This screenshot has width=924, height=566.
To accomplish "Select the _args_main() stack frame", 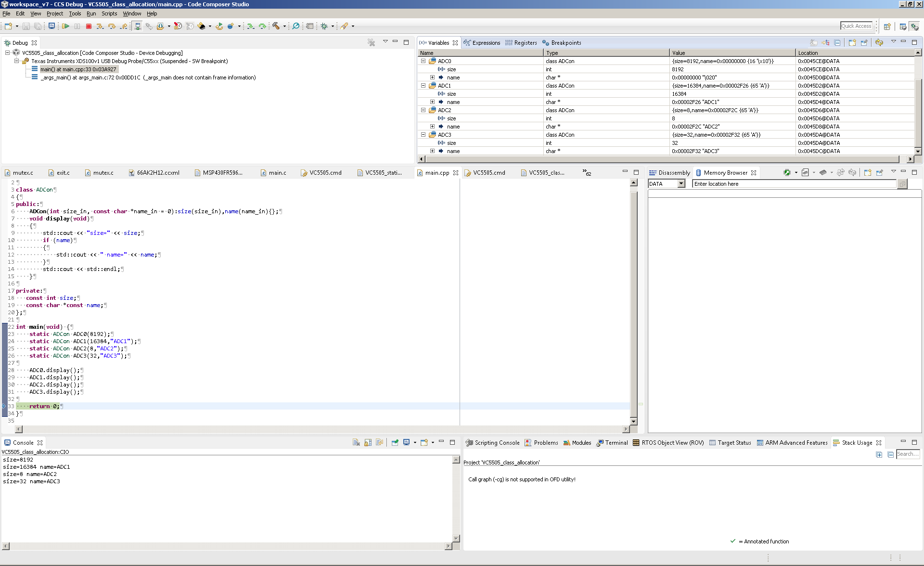I will 148,77.
